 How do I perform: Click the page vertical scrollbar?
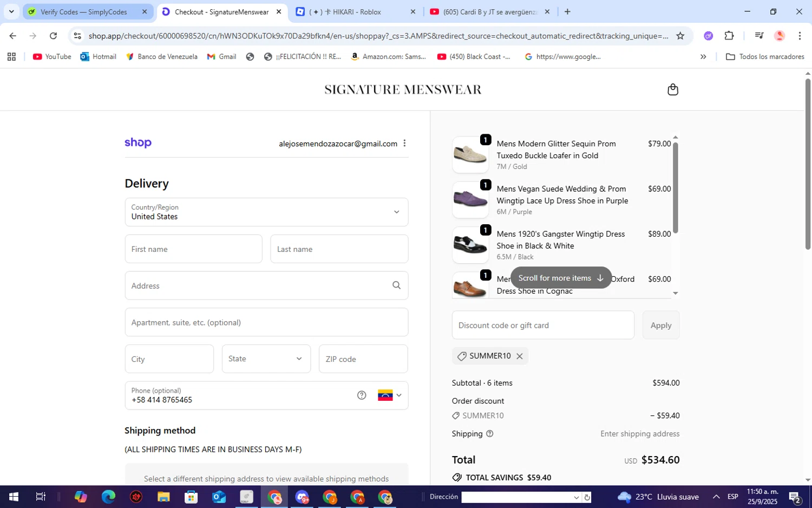pyautogui.click(x=808, y=164)
